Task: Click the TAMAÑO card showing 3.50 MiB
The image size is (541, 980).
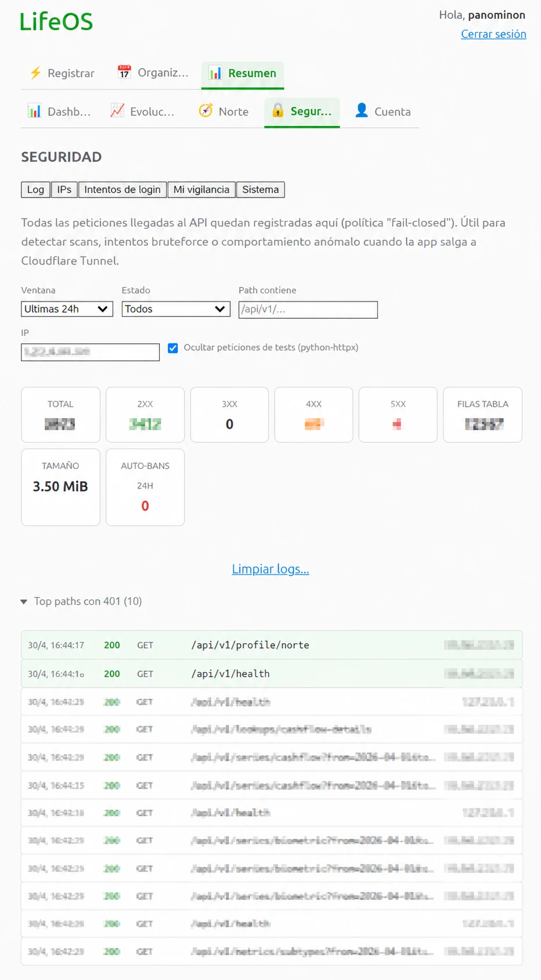Action: point(60,487)
